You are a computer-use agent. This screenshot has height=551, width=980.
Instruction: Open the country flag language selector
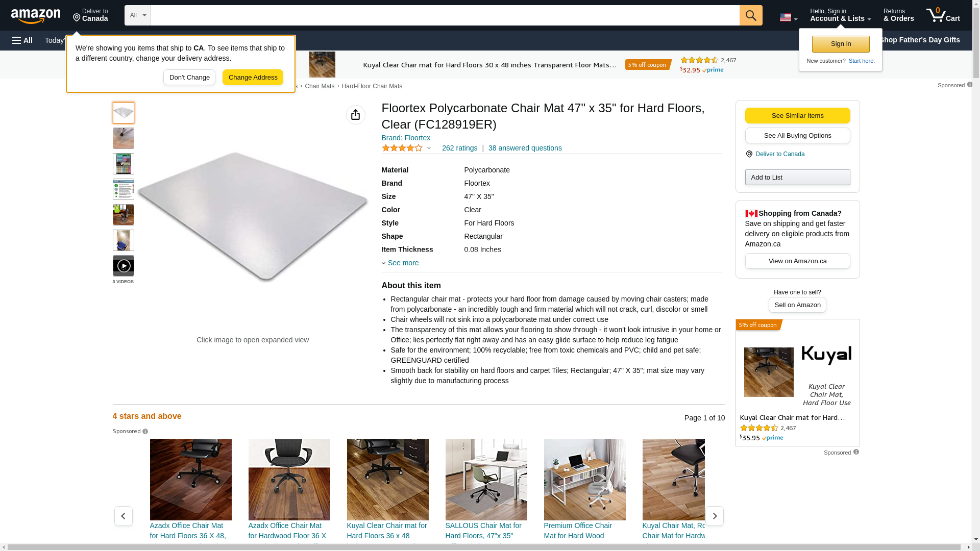788,17
